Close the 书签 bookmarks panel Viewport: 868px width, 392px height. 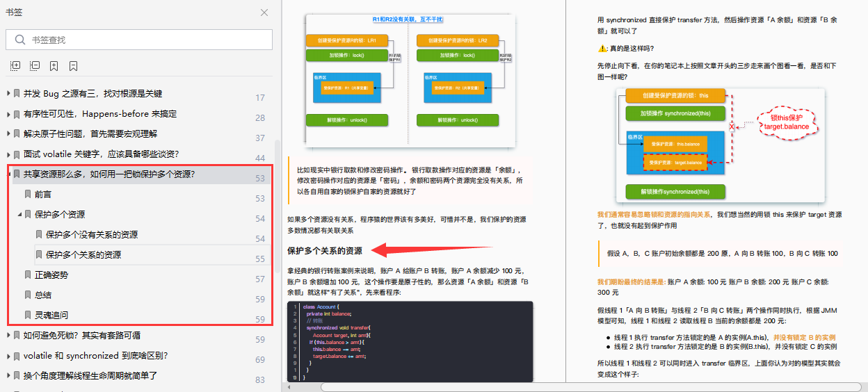(264, 13)
